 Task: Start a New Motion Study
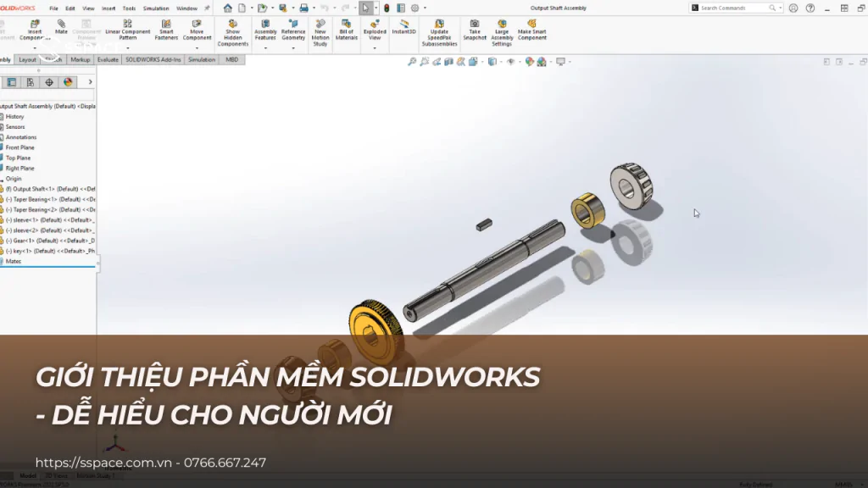[x=320, y=33]
